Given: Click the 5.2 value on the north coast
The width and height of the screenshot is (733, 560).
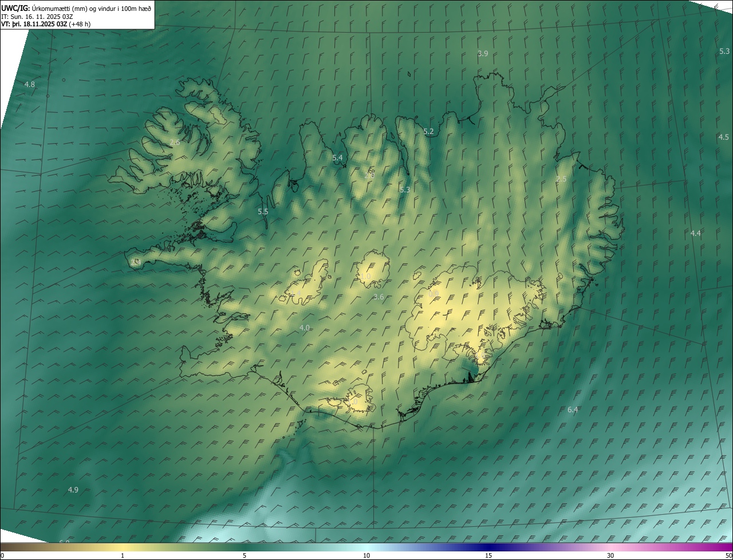Looking at the screenshot, I should [x=428, y=132].
